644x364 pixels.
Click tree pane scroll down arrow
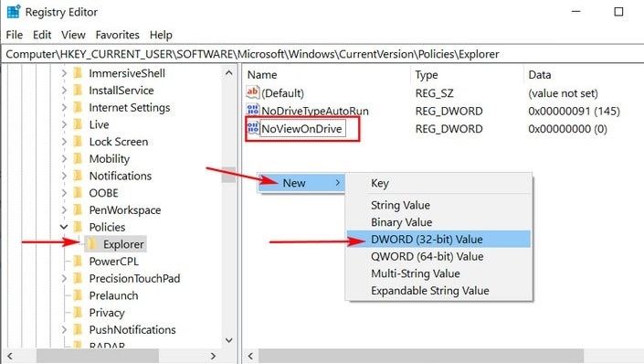click(x=228, y=340)
